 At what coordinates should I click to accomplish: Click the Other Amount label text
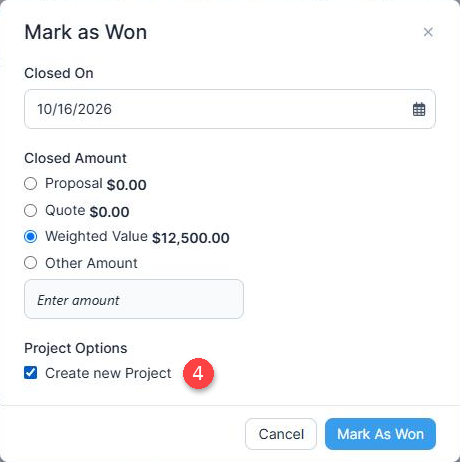pyautogui.click(x=91, y=263)
